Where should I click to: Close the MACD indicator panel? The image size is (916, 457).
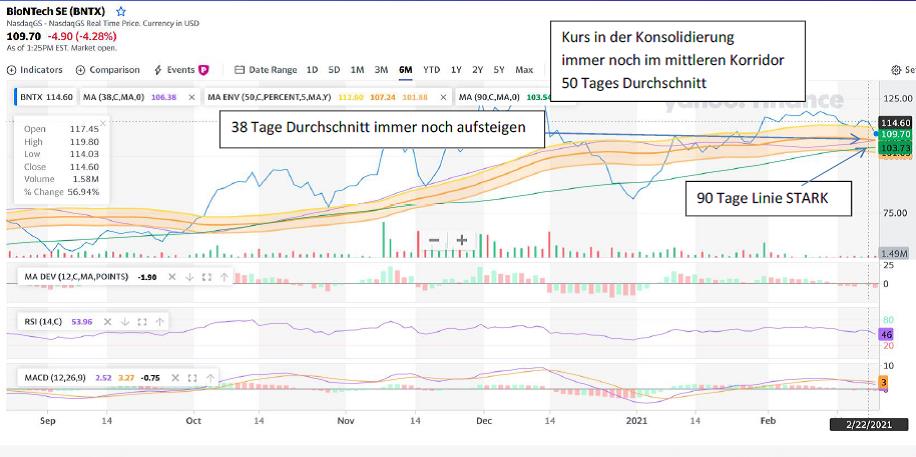click(x=175, y=378)
